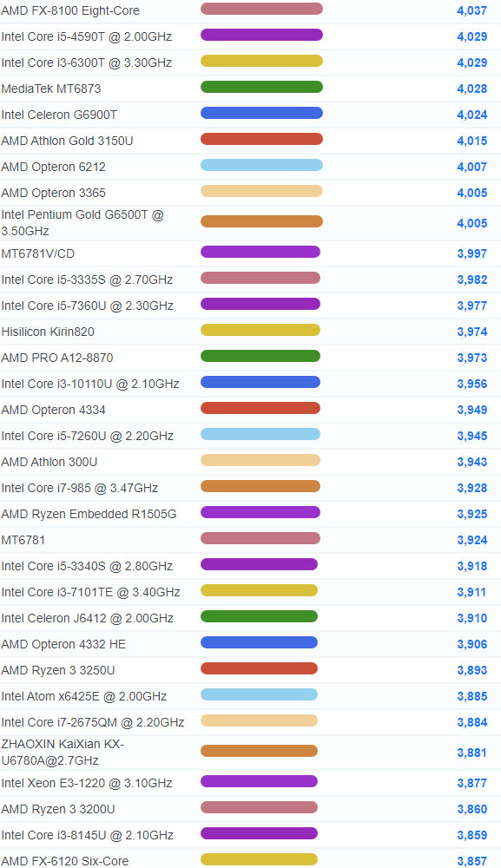Screen dimensions: 501x868
Task: Select Intel Core i5-3340S @ 2.80GHz
Action: (87, 566)
